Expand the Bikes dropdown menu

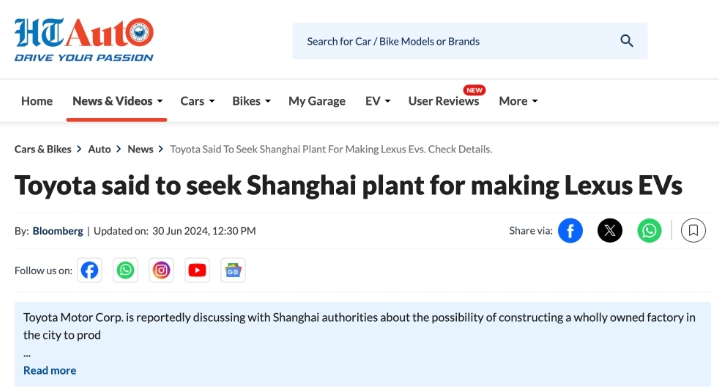251,101
